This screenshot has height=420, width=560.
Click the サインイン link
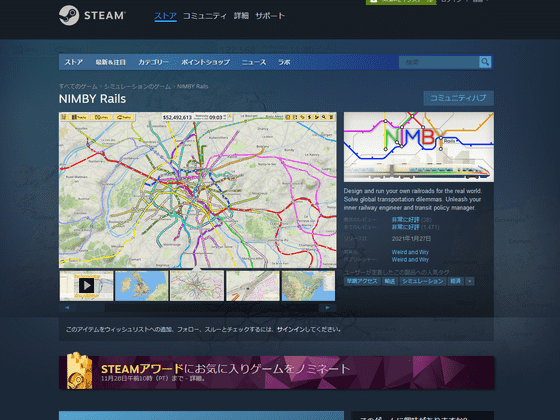290,329
